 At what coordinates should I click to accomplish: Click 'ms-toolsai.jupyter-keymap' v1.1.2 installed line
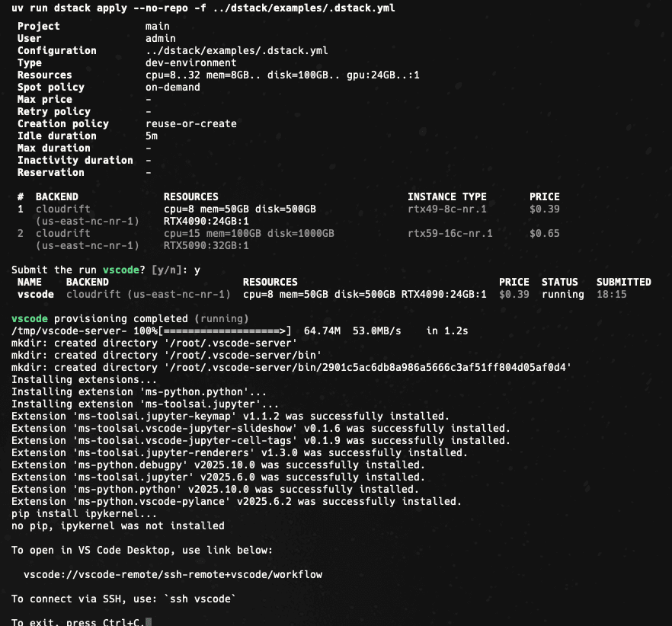coord(231,416)
